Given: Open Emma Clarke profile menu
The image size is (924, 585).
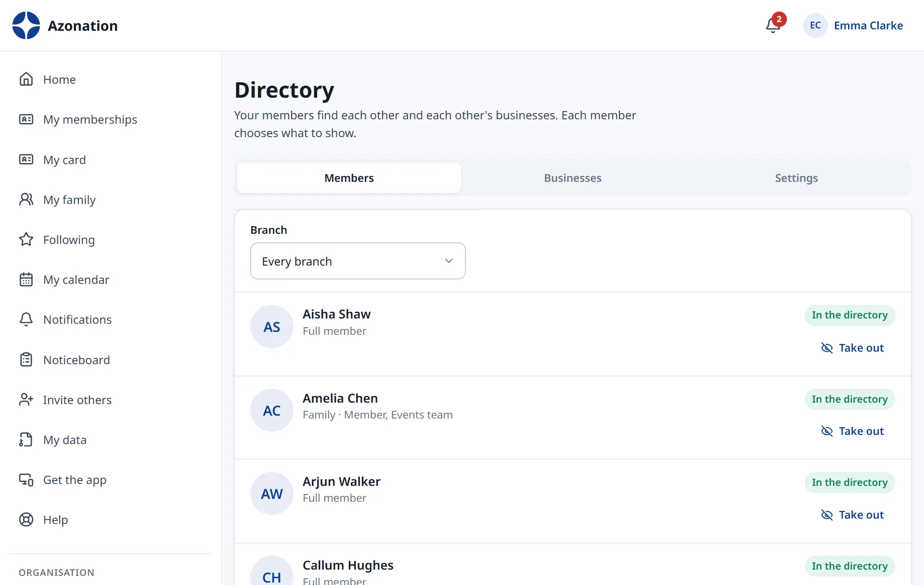Looking at the screenshot, I should point(854,25).
